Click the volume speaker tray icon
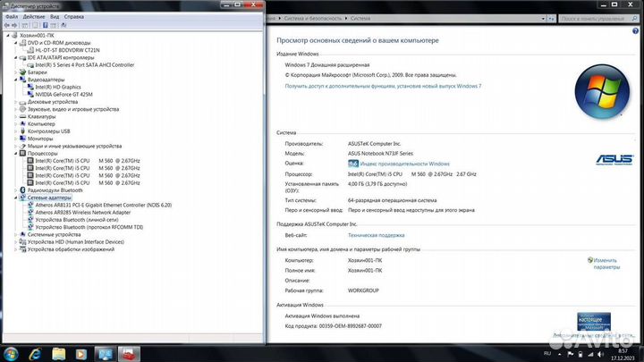 point(600,354)
